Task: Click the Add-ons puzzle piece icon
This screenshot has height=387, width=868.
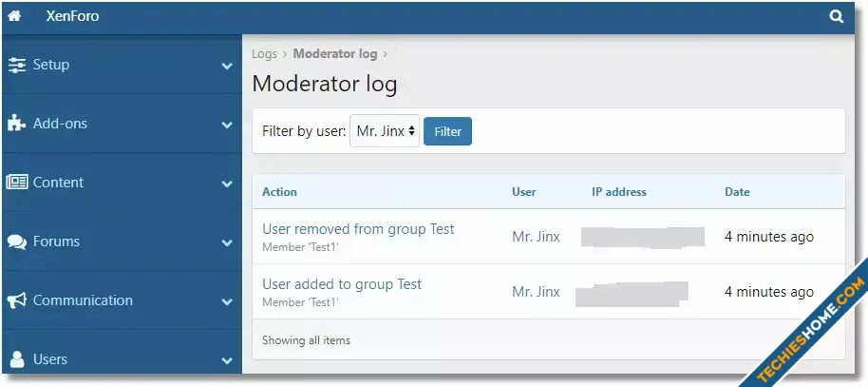Action: tap(16, 123)
